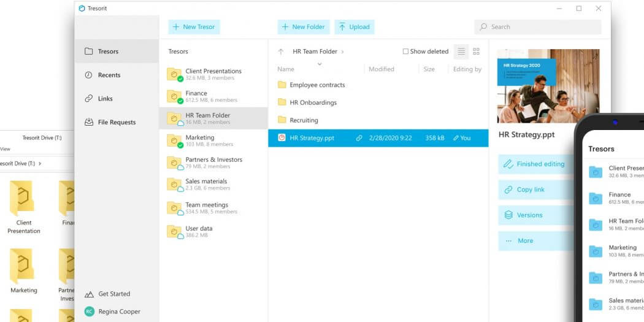Select the Sales materials tresor icon
644x322 pixels.
[175, 185]
